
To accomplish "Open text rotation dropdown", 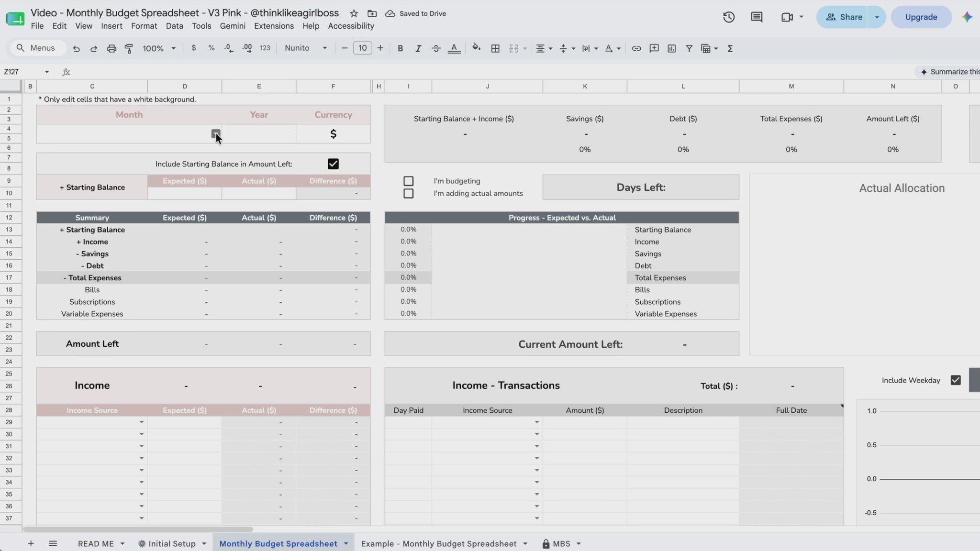I will [x=612, y=48].
